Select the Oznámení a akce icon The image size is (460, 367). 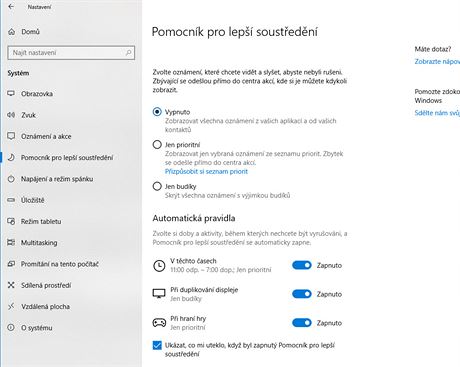[x=11, y=136]
